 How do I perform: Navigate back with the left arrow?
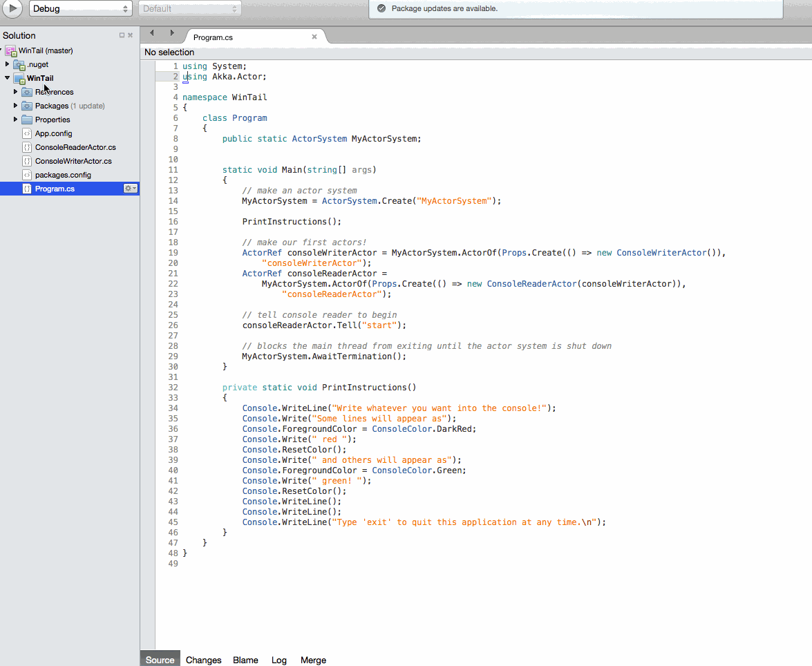[x=153, y=33]
